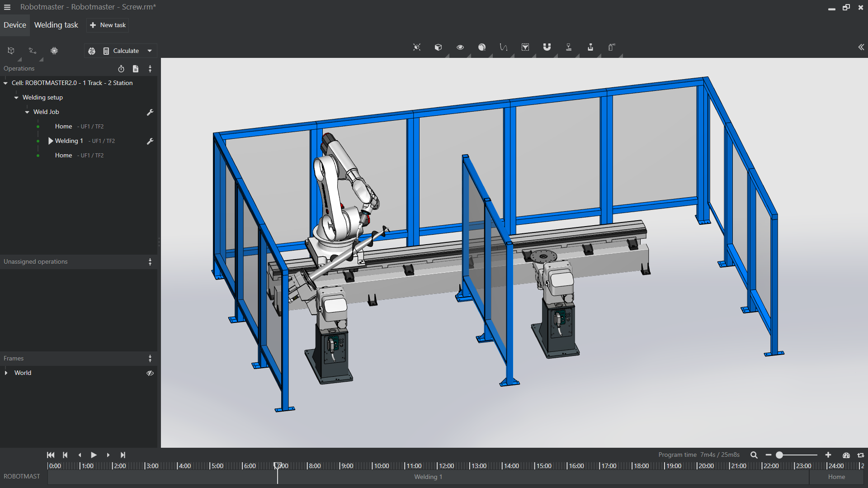Click the Program time readout
This screenshot has width=868, height=488.
coord(699,455)
